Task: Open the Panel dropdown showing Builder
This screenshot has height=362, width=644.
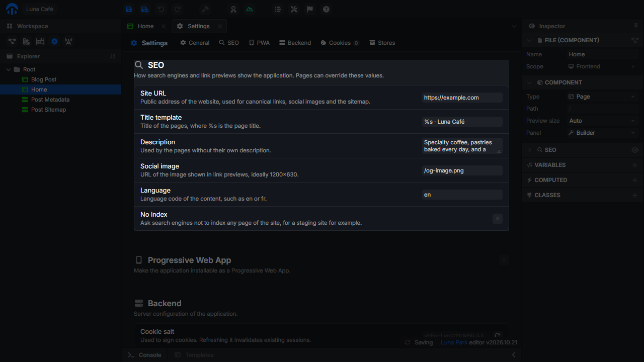Action: pyautogui.click(x=602, y=133)
